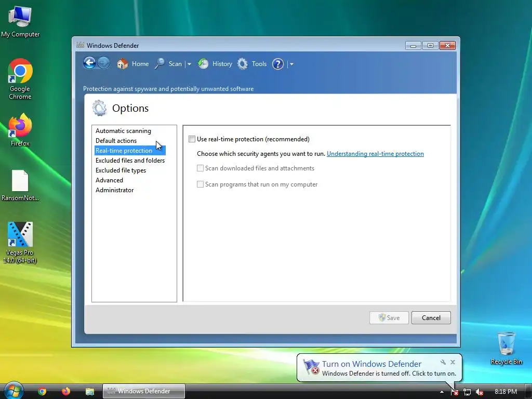Select the RansomNot... file on desktop
Screen dimensions: 532x399
[20, 185]
